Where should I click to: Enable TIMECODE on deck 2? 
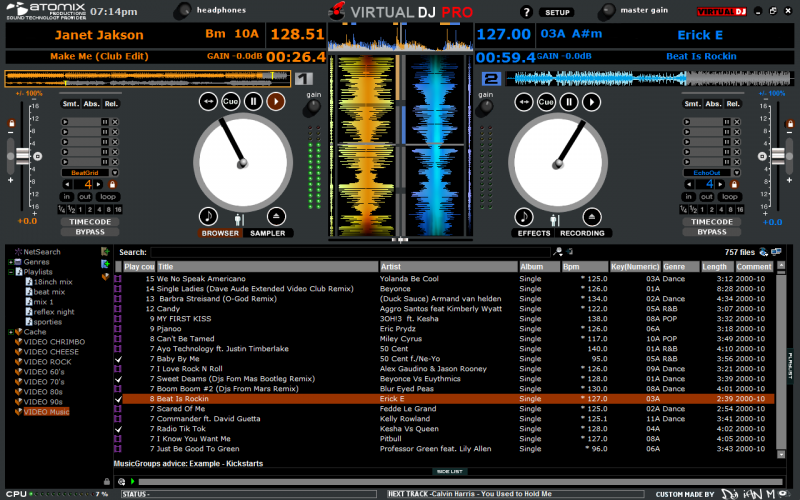[x=712, y=222]
